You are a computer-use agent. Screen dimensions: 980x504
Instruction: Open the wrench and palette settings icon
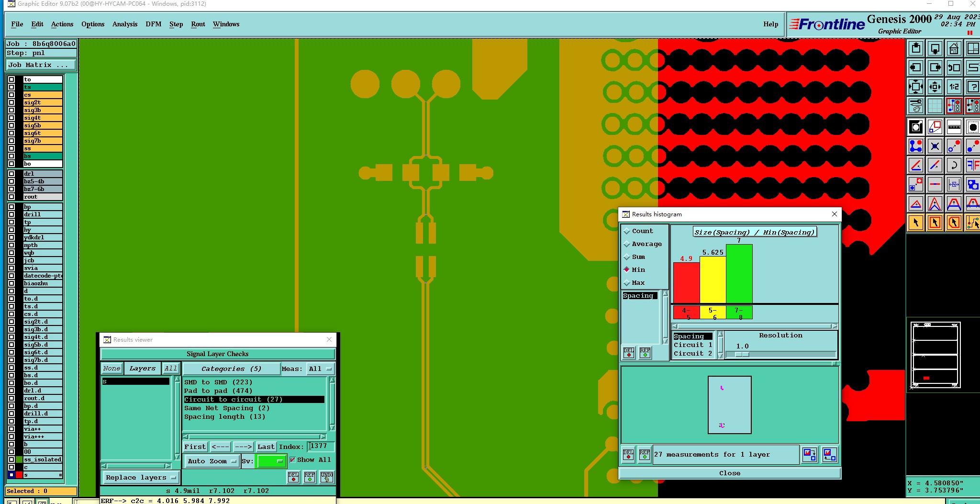coord(916,106)
